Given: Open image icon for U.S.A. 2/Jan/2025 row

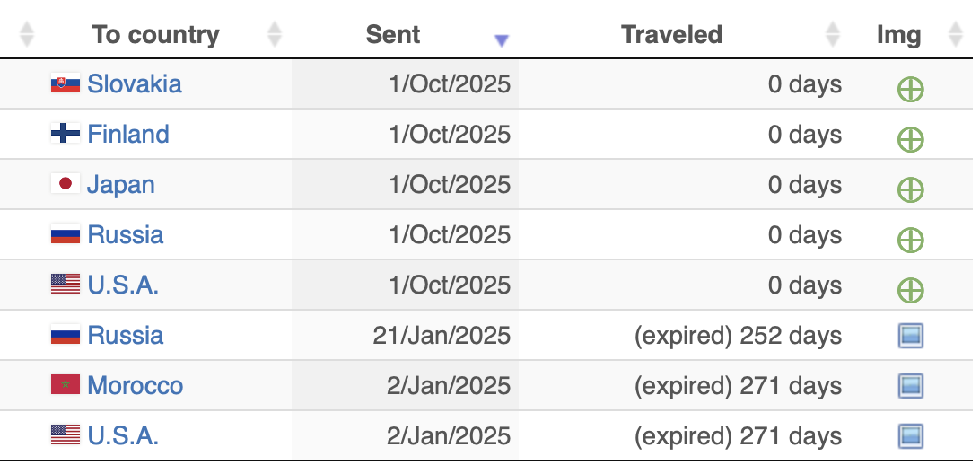Looking at the screenshot, I should click(x=911, y=437).
